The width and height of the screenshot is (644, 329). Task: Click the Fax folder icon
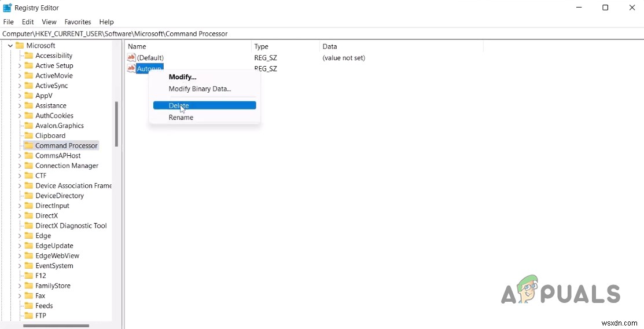[28, 295]
